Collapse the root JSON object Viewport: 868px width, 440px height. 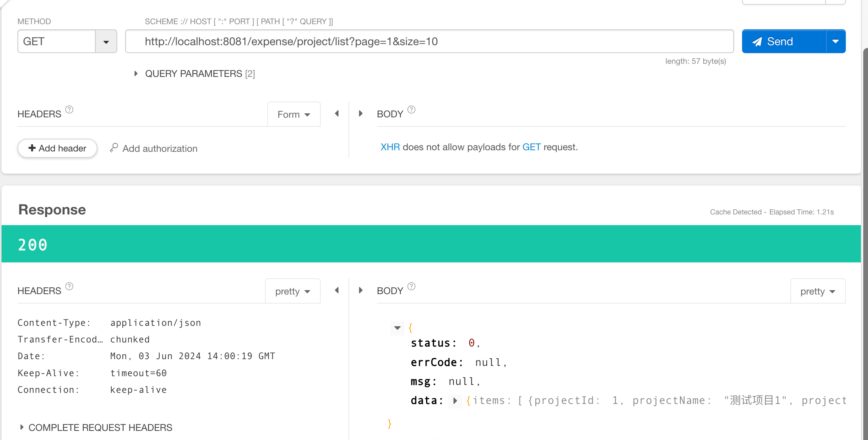(x=397, y=328)
